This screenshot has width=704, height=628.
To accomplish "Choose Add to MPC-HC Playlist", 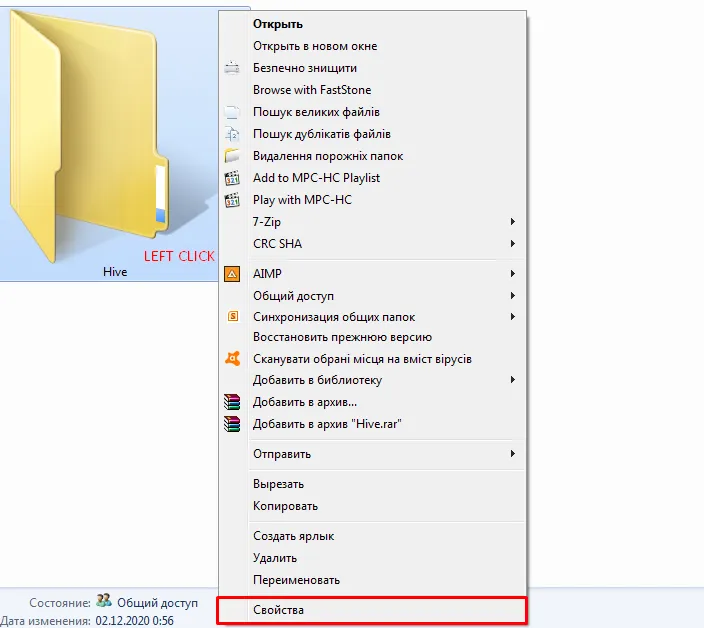I will (372, 178).
